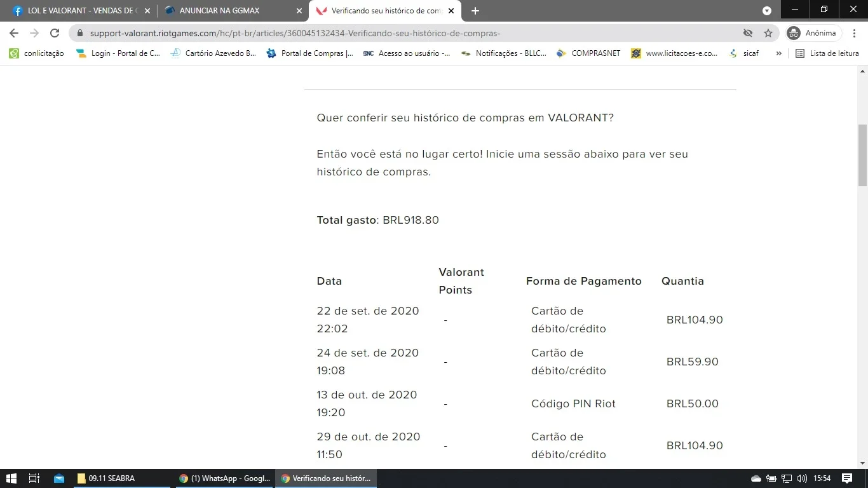Focus the address bar URL
The height and width of the screenshot is (488, 868).
pyautogui.click(x=295, y=33)
